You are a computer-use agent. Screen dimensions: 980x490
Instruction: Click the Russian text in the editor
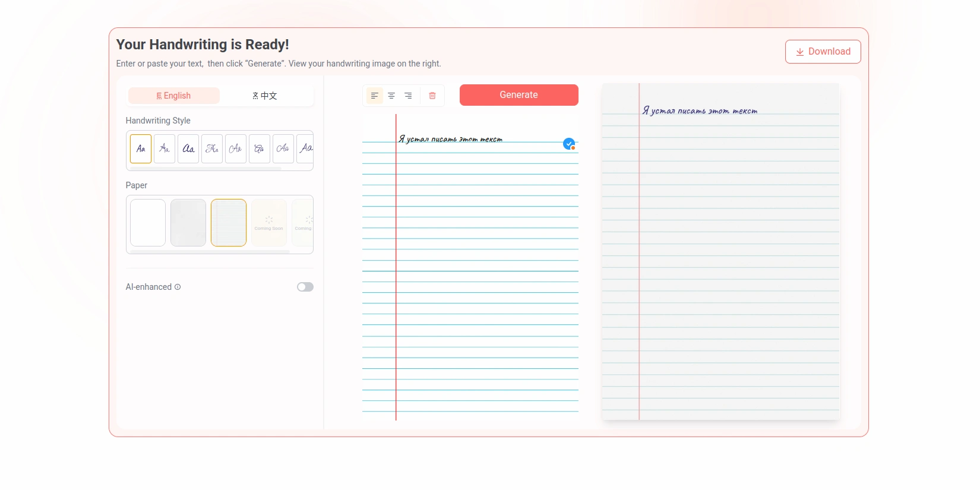click(450, 139)
